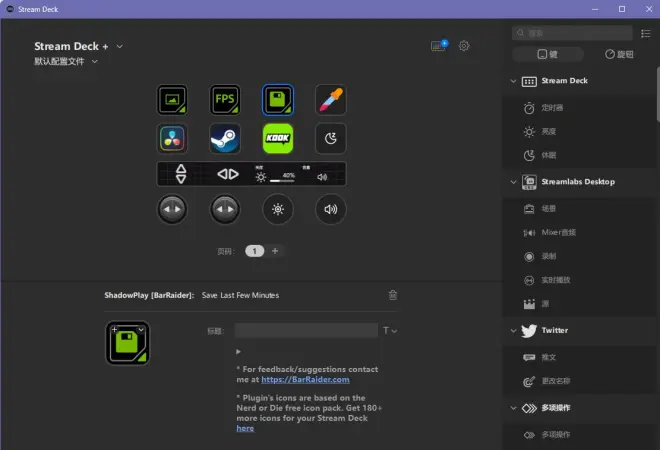Switch to the dial tab in actions panel

(619, 54)
